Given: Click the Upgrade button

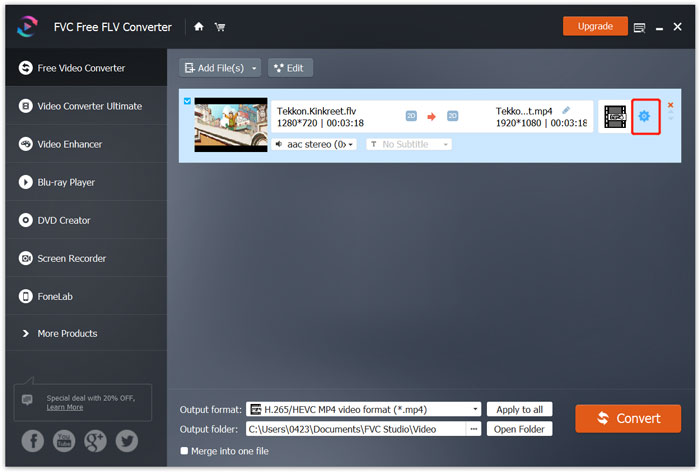Looking at the screenshot, I should [x=595, y=26].
